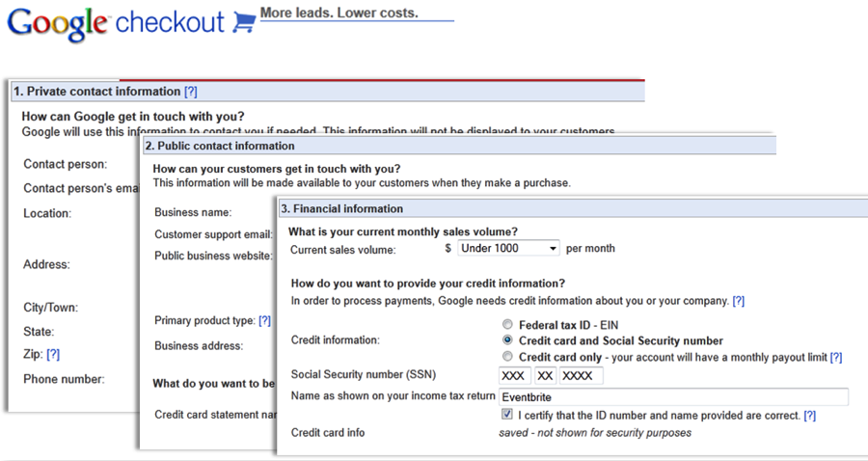The height and width of the screenshot is (461, 868).
Task: Click the last SSN field with XXXX
Action: pos(582,376)
